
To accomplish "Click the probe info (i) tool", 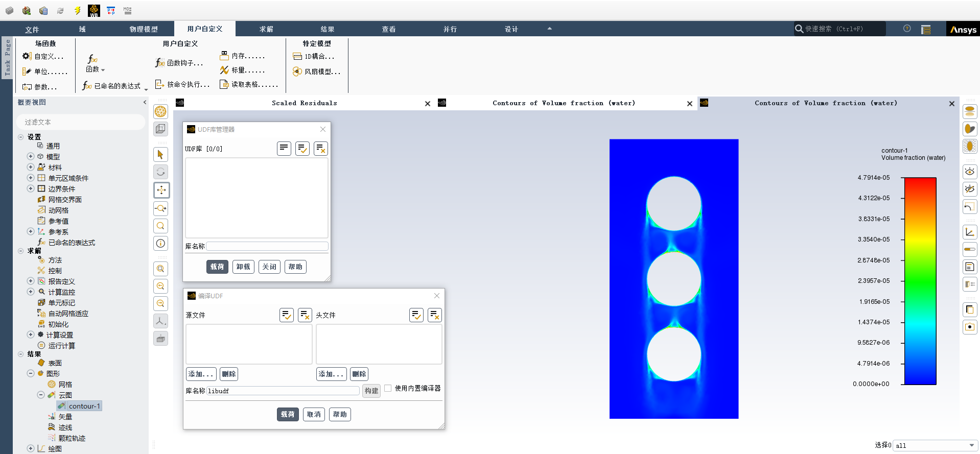I will pyautogui.click(x=160, y=244).
